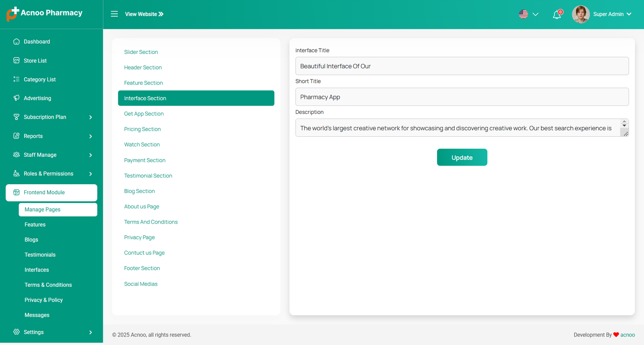Click the Description scroll-down arrow
The height and width of the screenshot is (345, 644).
624,125
